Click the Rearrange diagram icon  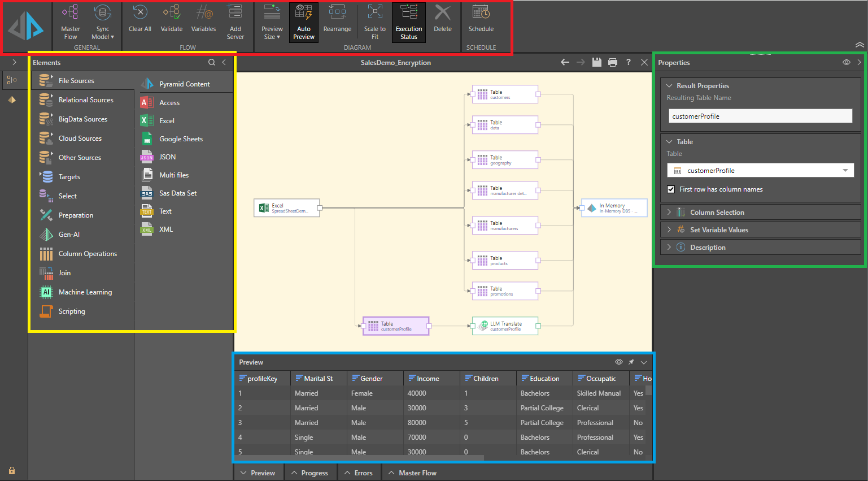pos(337,21)
